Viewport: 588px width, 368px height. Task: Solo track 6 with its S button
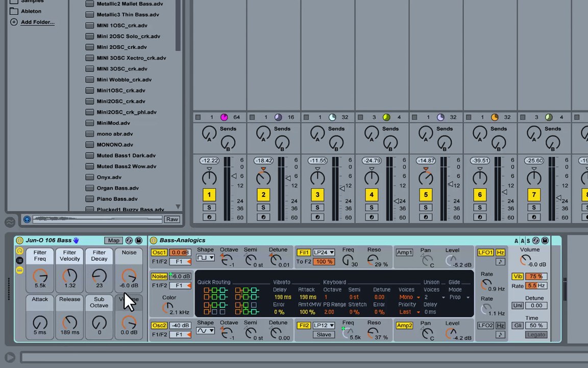click(480, 208)
